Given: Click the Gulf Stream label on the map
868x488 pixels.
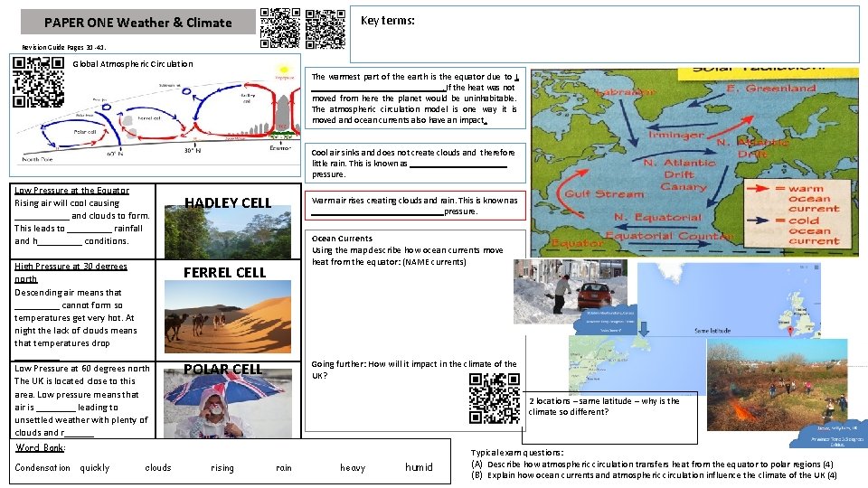Looking at the screenshot, I should 604,194.
